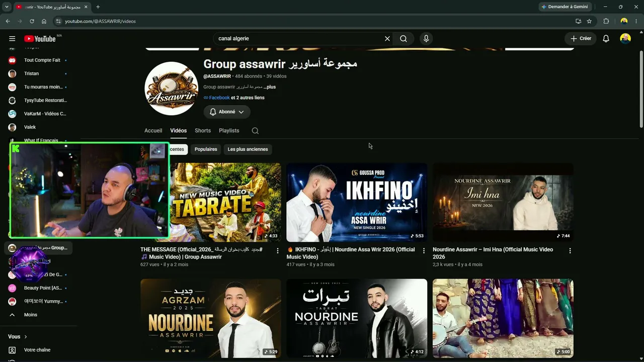Reload the current page
This screenshot has width=644, height=362.
32,21
